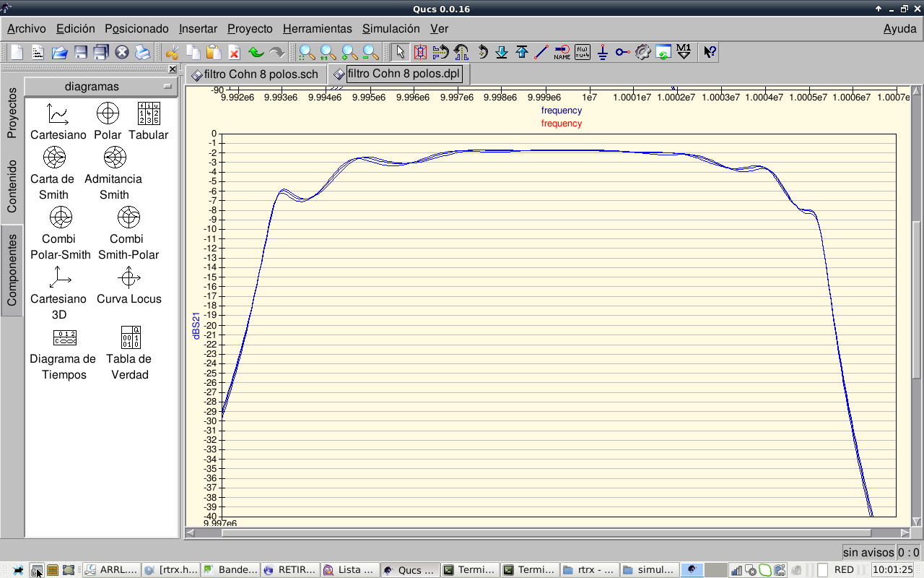Screen dimensions: 924x578
Task: Select the wire drawing tool
Action: pyautogui.click(x=542, y=52)
